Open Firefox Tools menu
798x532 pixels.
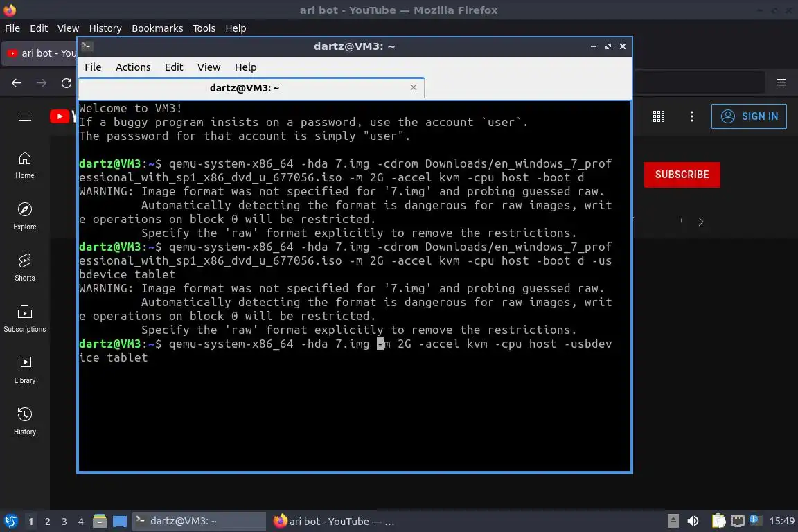coord(204,28)
